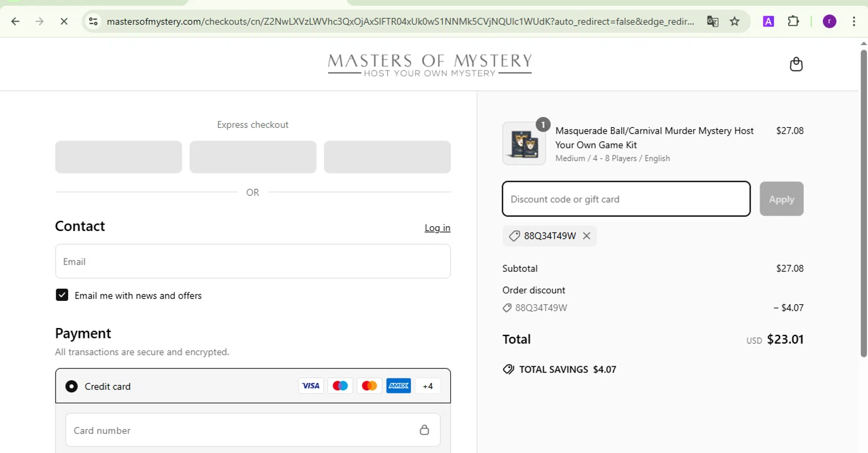This screenshot has height=453, width=868.
Task: Open the browser extensions puzzle icon
Action: [793, 21]
